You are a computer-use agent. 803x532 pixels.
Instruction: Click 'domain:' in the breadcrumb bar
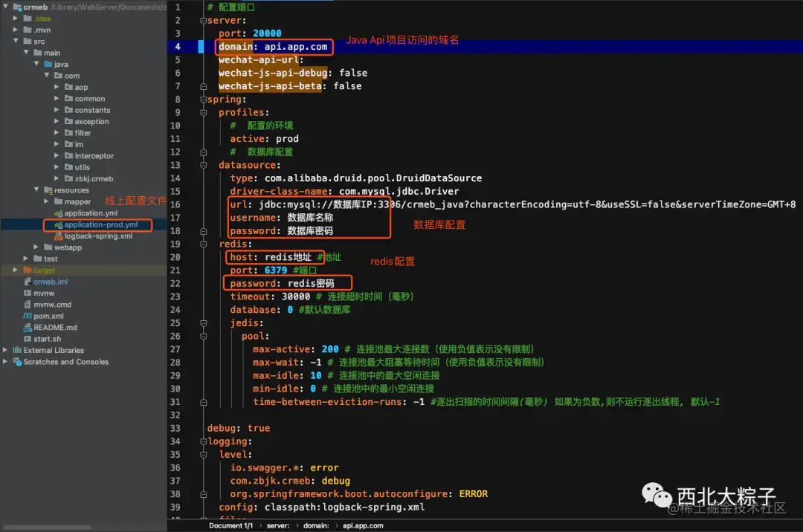point(316,525)
